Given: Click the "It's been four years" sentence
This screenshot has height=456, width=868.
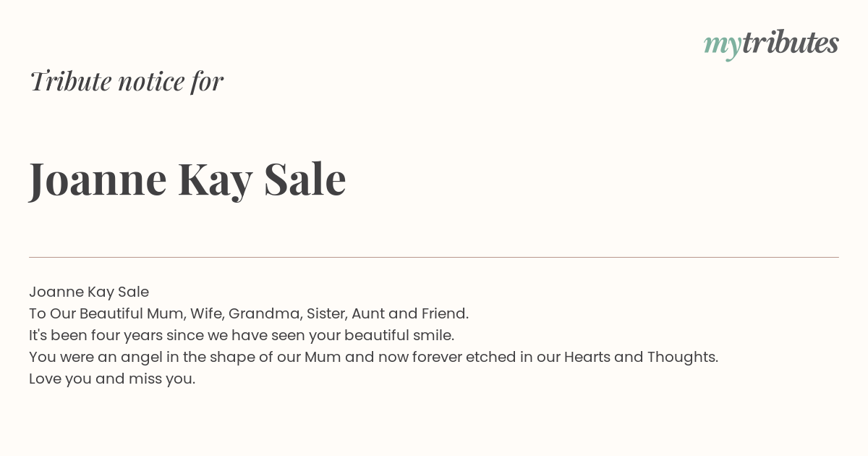Looking at the screenshot, I should pyautogui.click(x=242, y=335).
